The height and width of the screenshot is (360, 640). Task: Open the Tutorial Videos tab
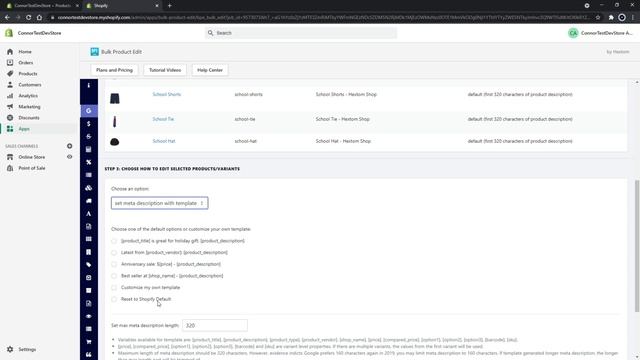click(x=165, y=70)
